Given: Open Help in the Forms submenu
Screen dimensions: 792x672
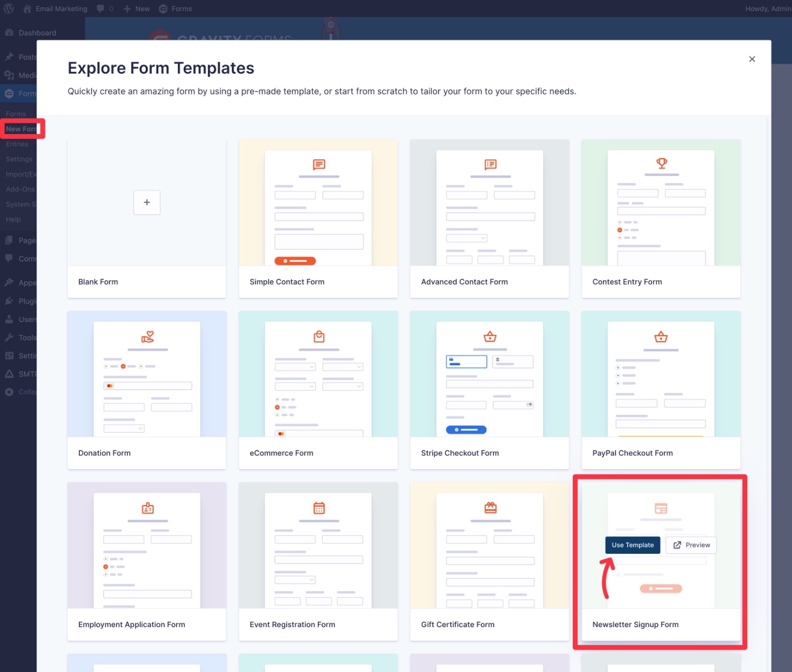Looking at the screenshot, I should pyautogui.click(x=13, y=219).
